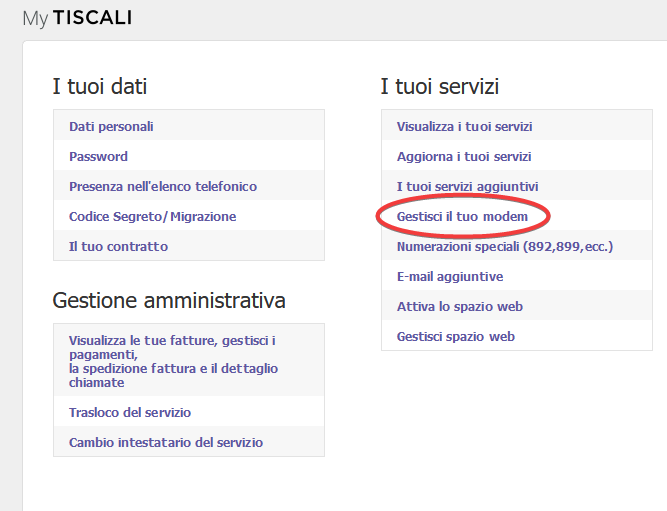Open the Dati personali link
Viewport: 667px width, 511px height.
111,126
